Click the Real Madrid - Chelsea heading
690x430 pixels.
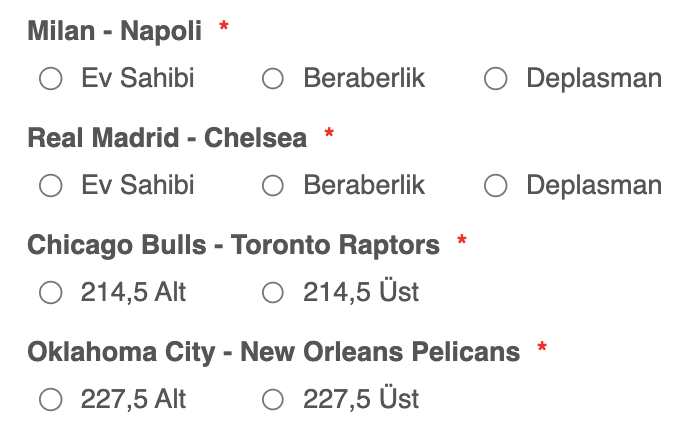pos(167,138)
